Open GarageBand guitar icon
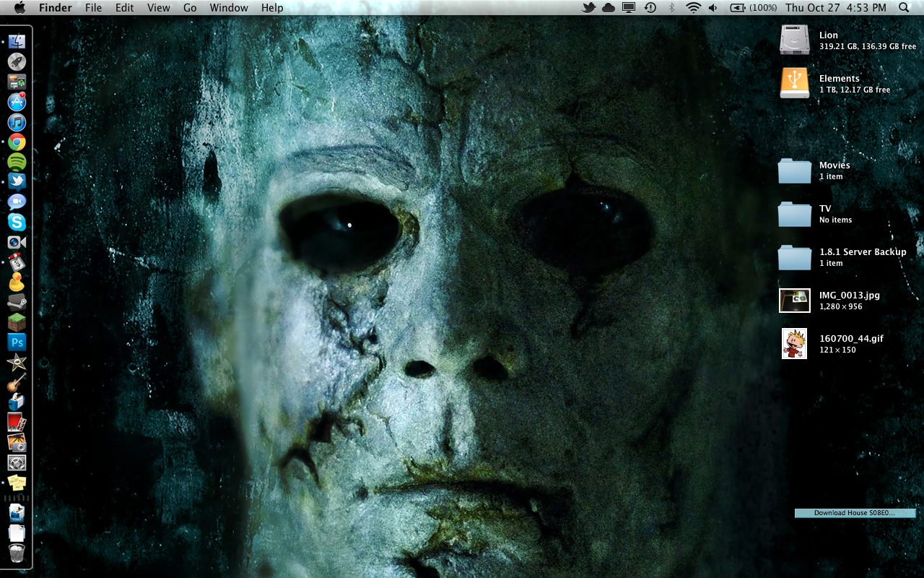The width and height of the screenshot is (924, 578). click(17, 382)
